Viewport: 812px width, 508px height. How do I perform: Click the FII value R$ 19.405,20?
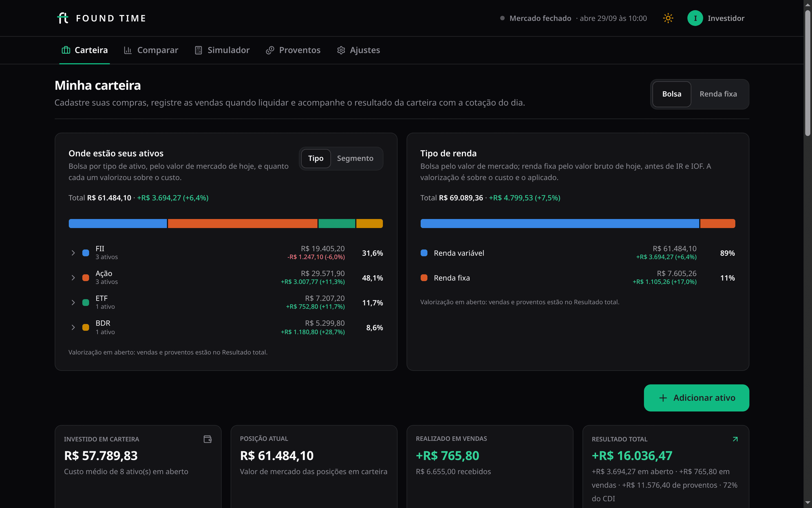323,249
